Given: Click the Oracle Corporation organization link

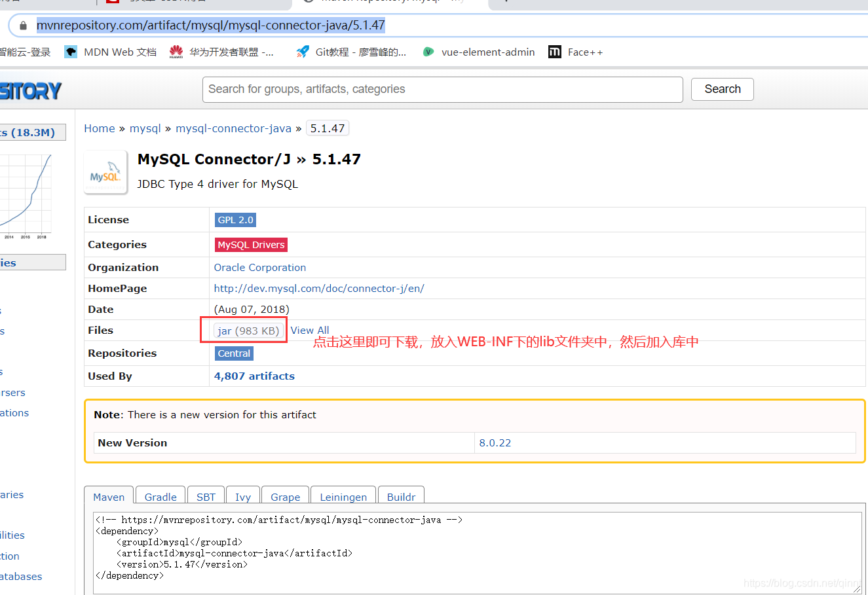Looking at the screenshot, I should pos(259,267).
